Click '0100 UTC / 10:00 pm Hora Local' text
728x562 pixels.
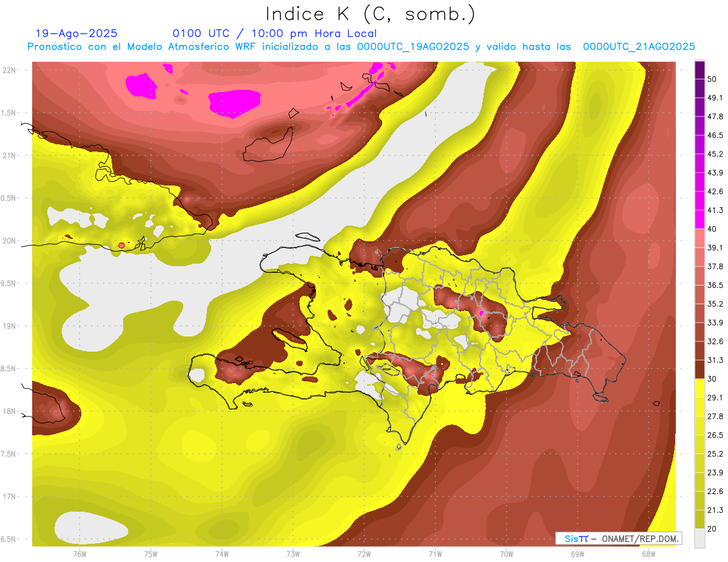pos(275,33)
